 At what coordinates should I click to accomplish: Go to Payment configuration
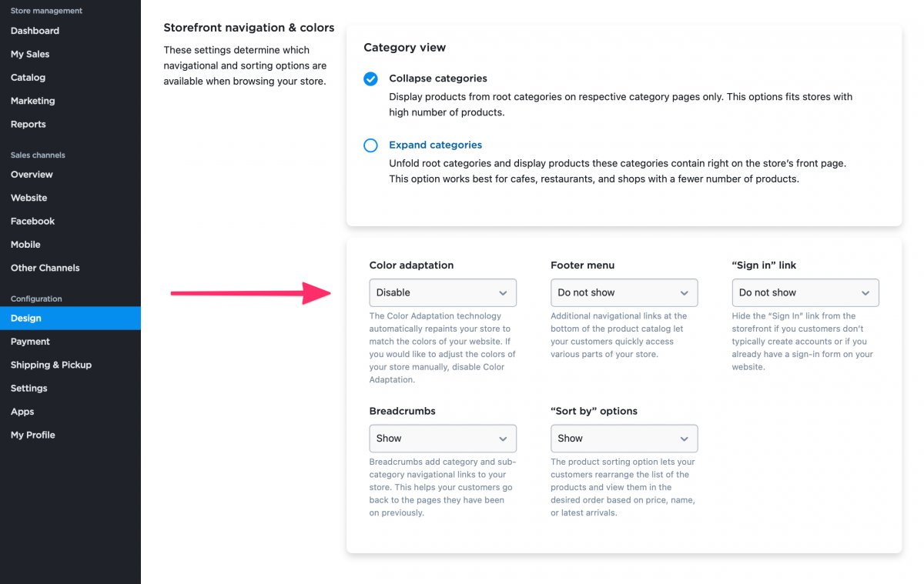(x=30, y=342)
